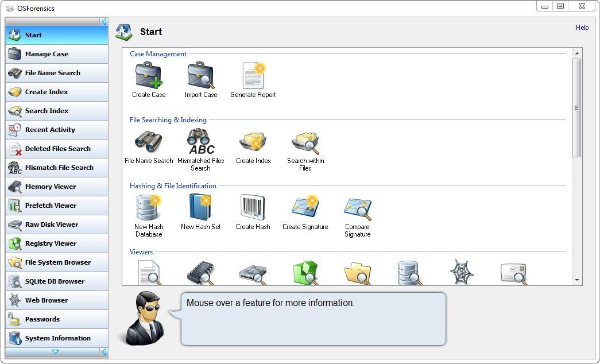Image resolution: width=600 pixels, height=364 pixels.
Task: Click the memory chip viewer icon under Viewers
Action: pos(200,273)
